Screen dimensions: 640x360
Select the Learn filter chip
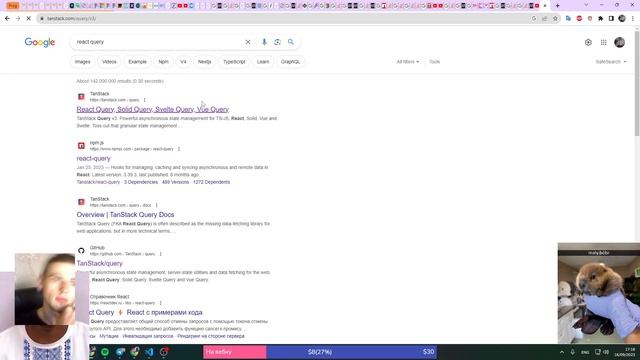[263, 62]
